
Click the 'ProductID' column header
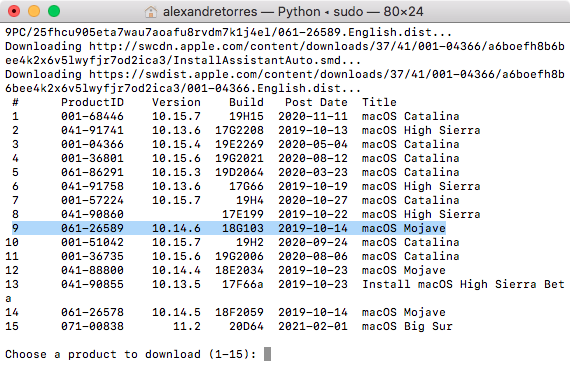(92, 102)
